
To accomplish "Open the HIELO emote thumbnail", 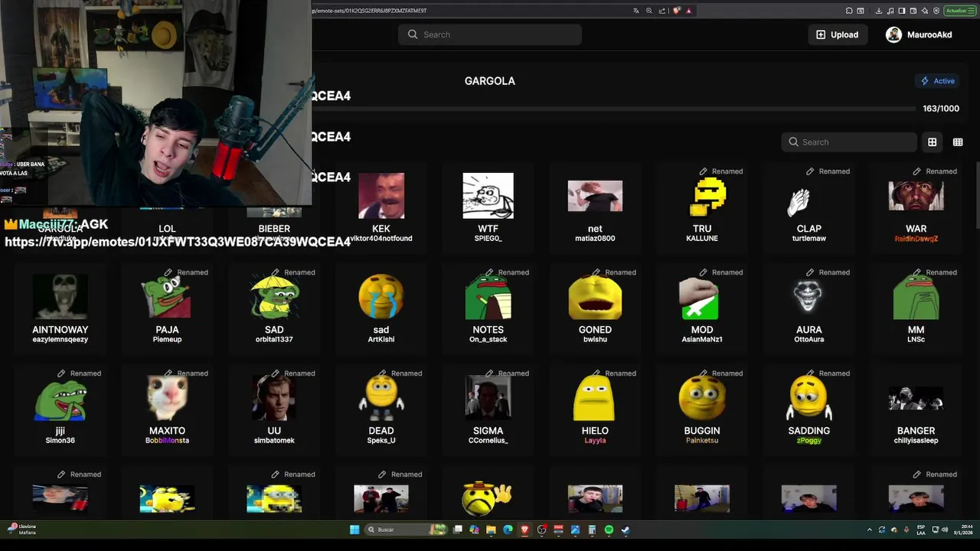I will pyautogui.click(x=595, y=398).
